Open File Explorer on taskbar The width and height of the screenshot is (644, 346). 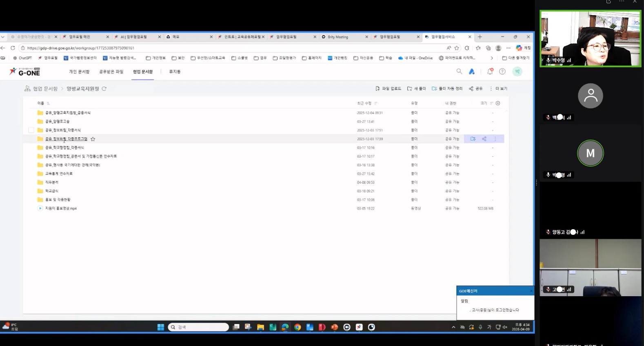(x=260, y=327)
